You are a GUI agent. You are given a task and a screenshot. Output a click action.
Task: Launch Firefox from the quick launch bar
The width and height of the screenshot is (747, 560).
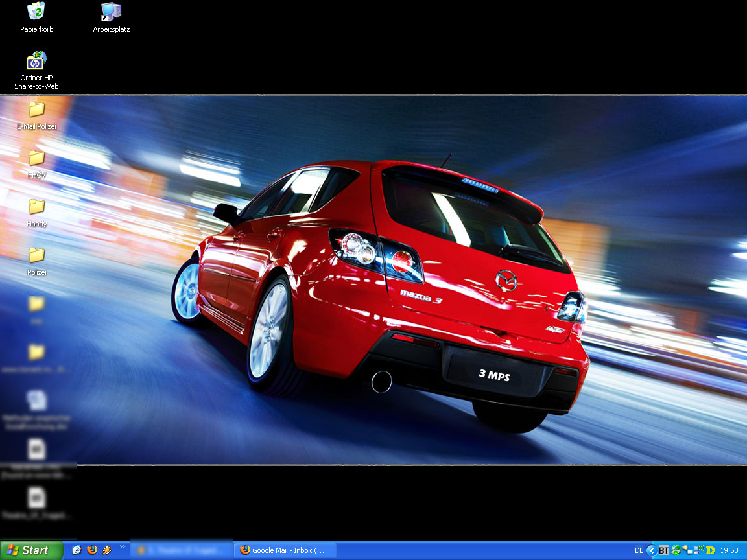(92, 550)
